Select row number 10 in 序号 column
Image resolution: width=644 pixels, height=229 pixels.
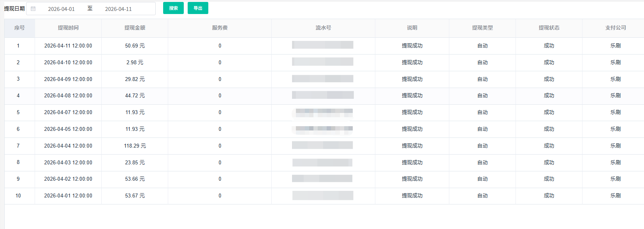coord(18,196)
